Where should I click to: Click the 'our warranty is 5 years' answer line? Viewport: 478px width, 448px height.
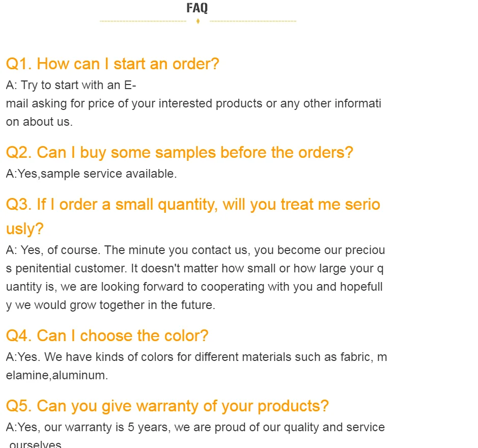[x=195, y=427]
